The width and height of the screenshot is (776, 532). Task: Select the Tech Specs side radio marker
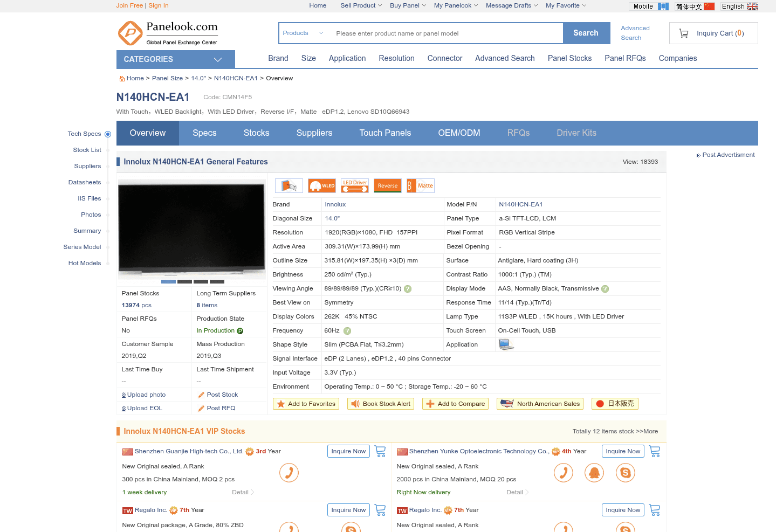(x=108, y=134)
